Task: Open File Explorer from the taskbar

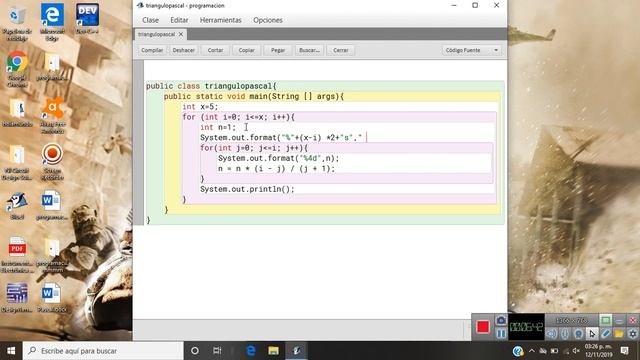Action: coord(273,351)
